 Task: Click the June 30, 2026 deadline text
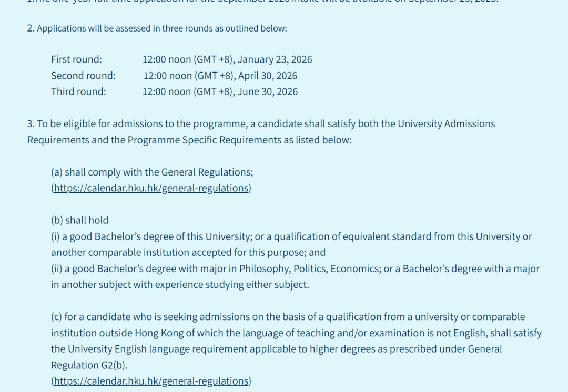(220, 91)
